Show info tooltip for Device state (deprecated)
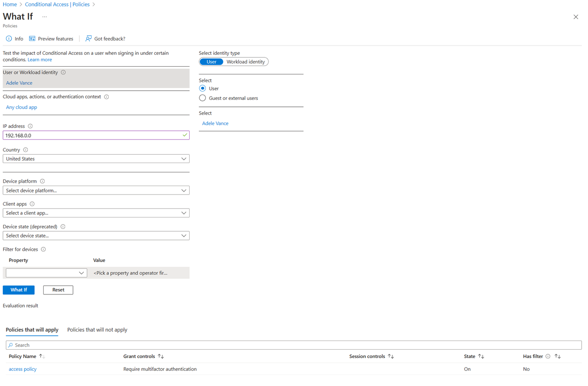Viewport: 588px width, 386px height. tap(63, 227)
